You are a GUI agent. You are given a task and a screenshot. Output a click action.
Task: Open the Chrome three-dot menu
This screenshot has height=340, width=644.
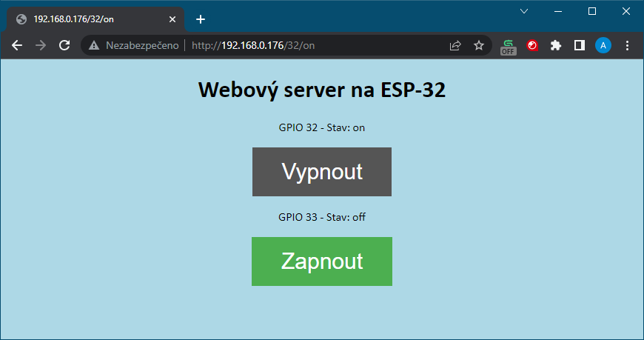point(627,45)
